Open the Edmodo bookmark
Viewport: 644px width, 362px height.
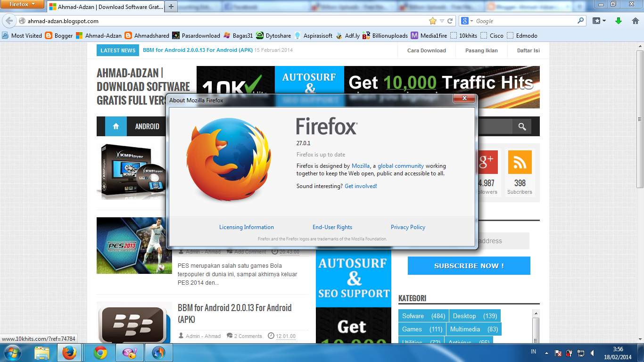click(x=522, y=35)
